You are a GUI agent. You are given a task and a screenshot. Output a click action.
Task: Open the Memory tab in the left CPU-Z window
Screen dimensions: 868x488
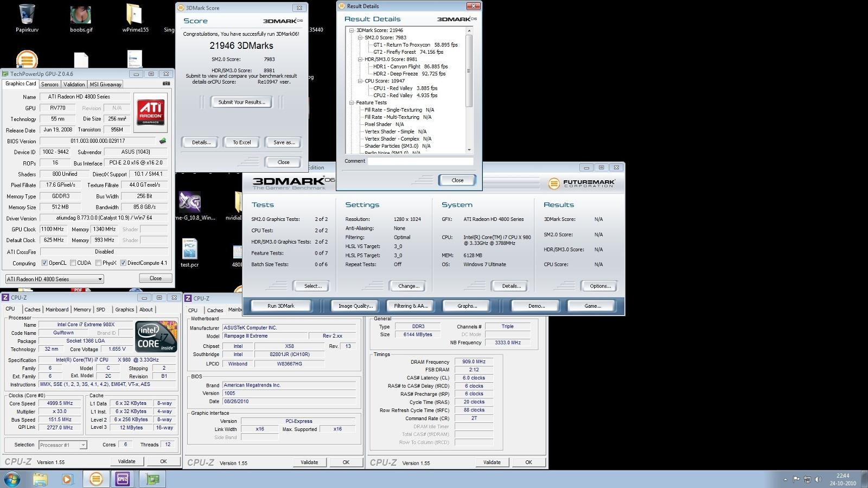click(82, 309)
